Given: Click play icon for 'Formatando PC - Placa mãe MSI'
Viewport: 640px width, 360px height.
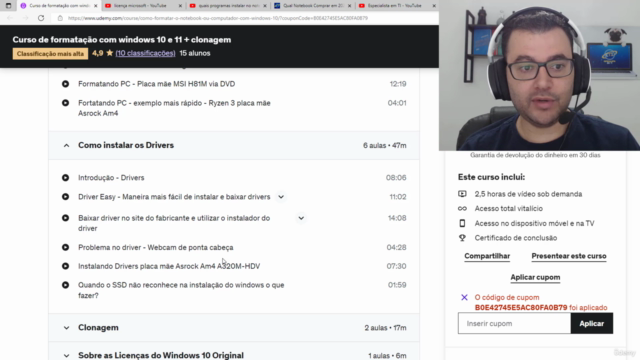Looking at the screenshot, I should (65, 84).
